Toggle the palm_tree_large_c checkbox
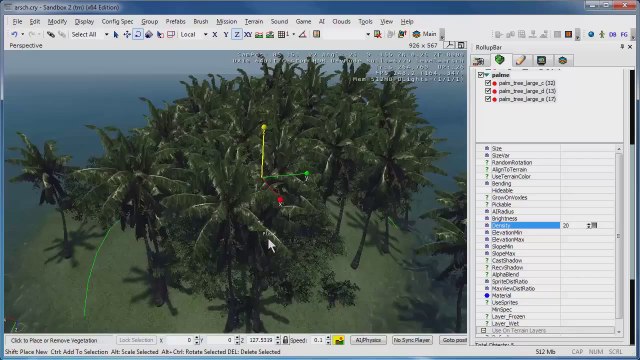 click(x=488, y=83)
